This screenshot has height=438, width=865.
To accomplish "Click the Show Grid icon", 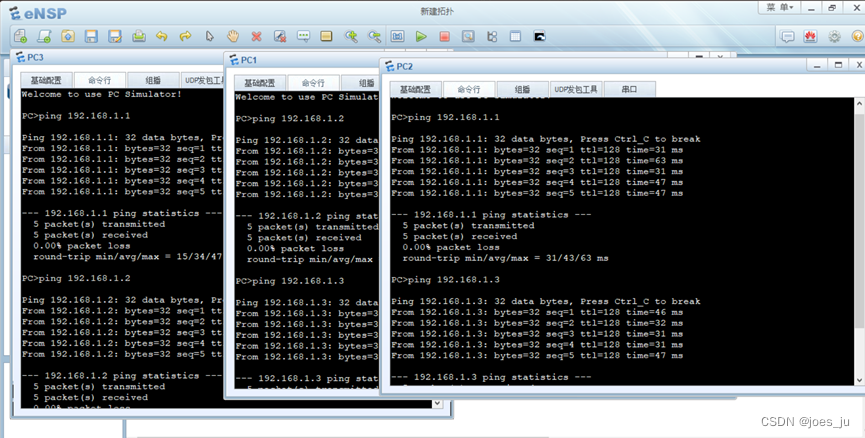I will click(x=515, y=36).
